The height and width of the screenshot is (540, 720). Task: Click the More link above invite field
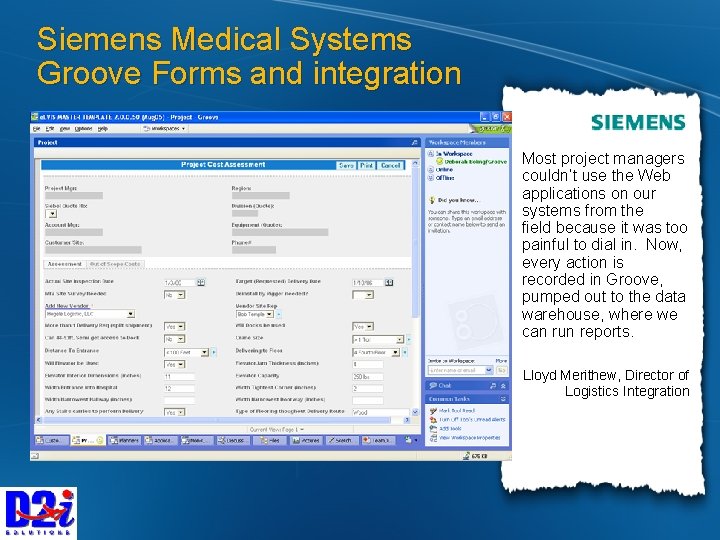tap(501, 361)
